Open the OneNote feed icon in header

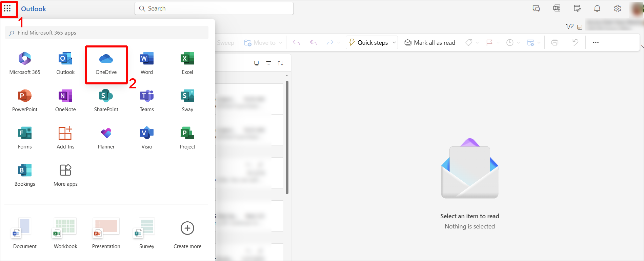click(557, 8)
